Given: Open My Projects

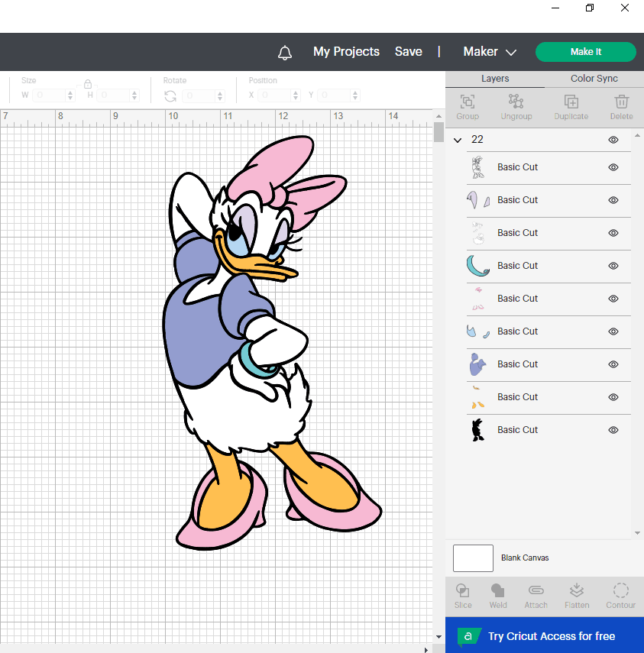Looking at the screenshot, I should pos(346,52).
